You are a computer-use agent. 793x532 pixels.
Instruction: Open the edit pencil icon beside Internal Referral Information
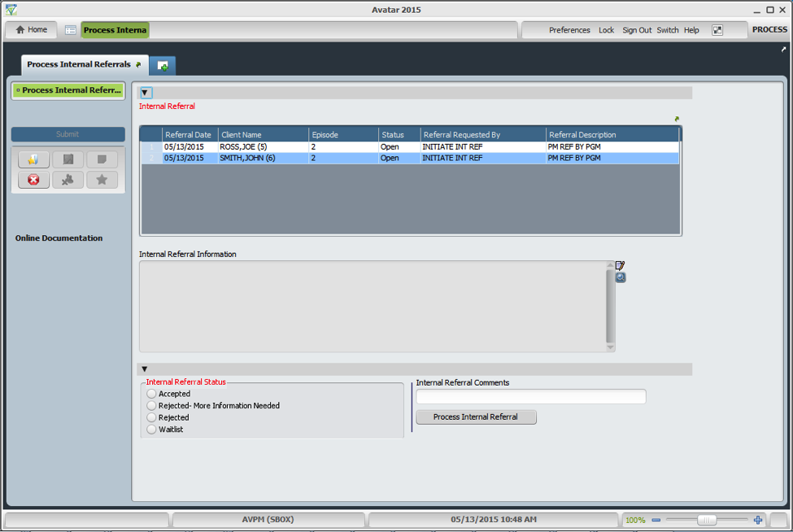(x=620, y=265)
